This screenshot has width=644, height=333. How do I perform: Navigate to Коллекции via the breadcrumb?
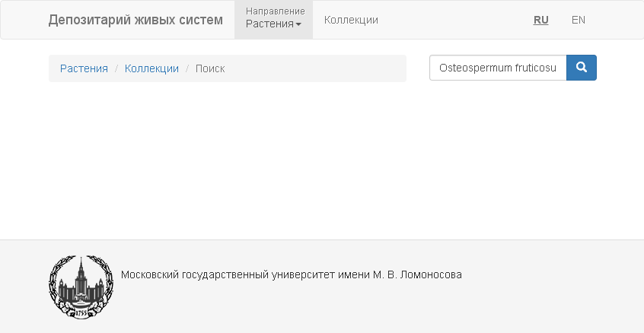pos(151,68)
